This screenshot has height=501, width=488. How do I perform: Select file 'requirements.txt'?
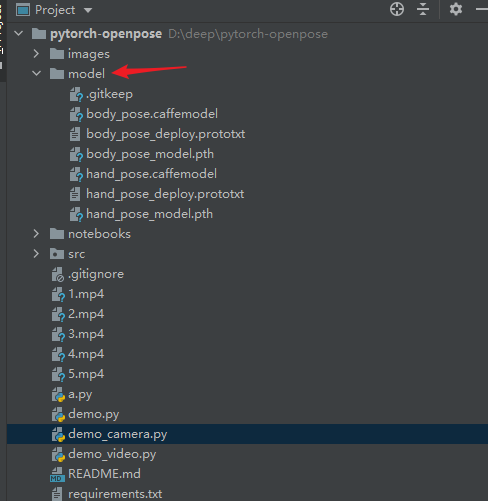115,494
